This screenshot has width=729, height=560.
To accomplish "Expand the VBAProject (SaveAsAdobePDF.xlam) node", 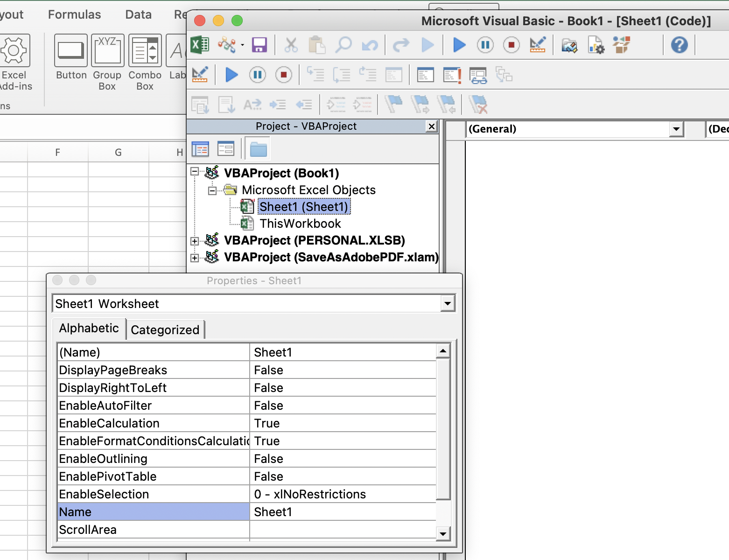I will point(195,258).
